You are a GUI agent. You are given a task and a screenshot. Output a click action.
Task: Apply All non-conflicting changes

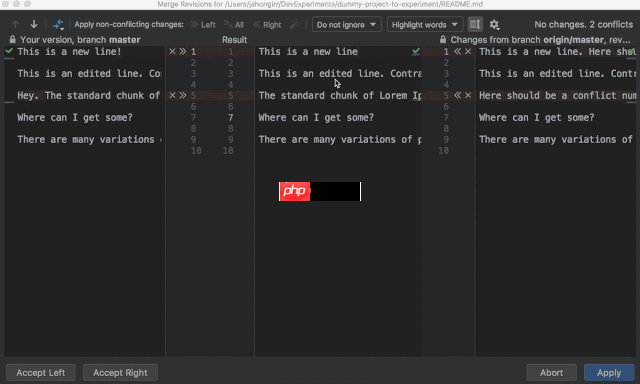pos(234,25)
